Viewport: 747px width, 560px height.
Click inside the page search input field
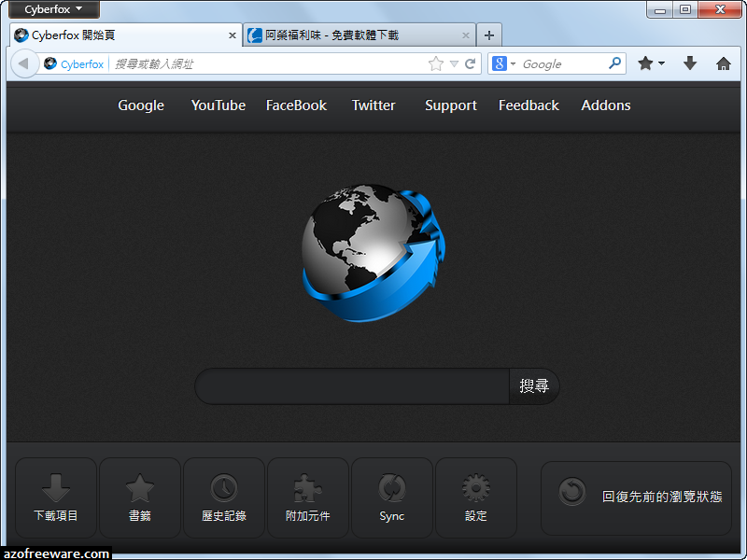[x=350, y=385]
